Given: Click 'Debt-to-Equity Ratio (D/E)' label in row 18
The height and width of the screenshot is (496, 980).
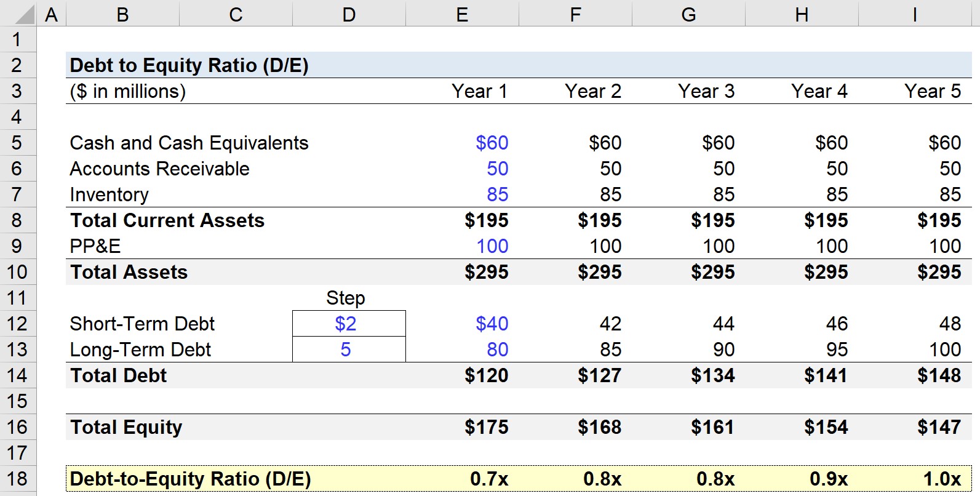Looking at the screenshot, I should (190, 479).
